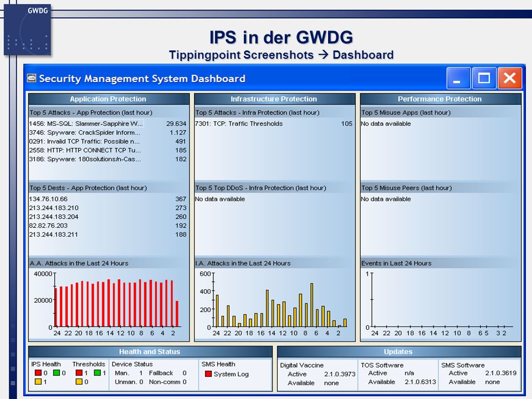Image resolution: width=532 pixels, height=399 pixels.
Task: Click the green IPS Health indicator
Action: (x=57, y=372)
